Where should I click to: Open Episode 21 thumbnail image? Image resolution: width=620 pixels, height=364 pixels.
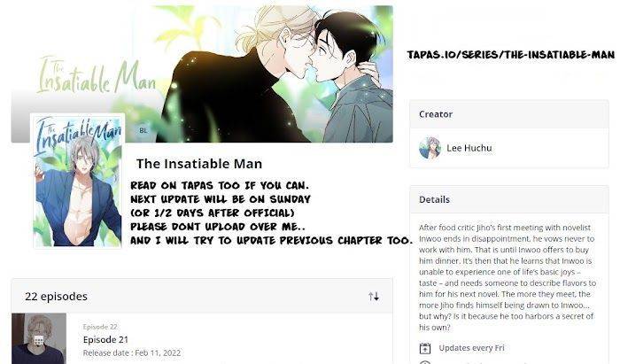(39, 338)
